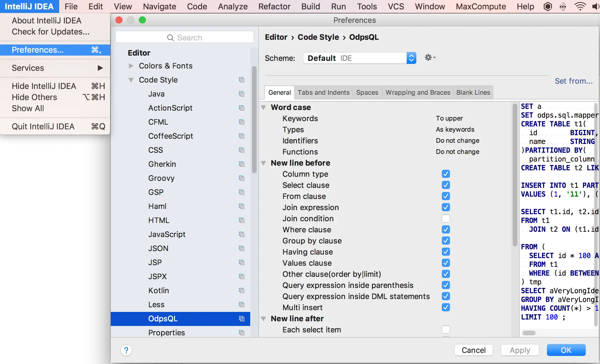The width and height of the screenshot is (600, 364).
Task: Open the Refactor menu
Action: click(x=274, y=6)
